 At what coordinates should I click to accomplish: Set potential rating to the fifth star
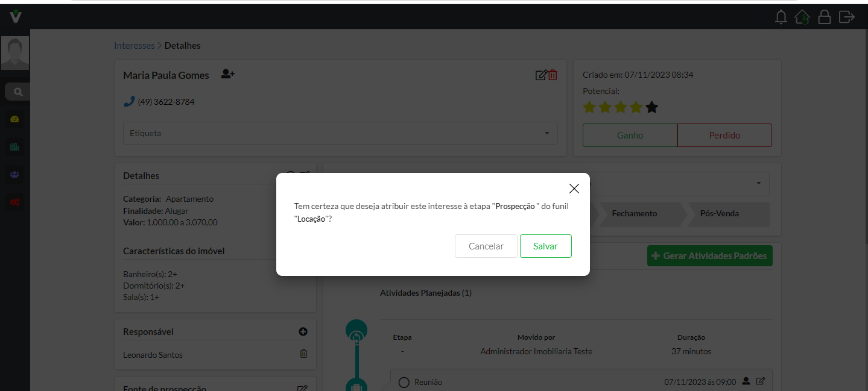coord(651,108)
